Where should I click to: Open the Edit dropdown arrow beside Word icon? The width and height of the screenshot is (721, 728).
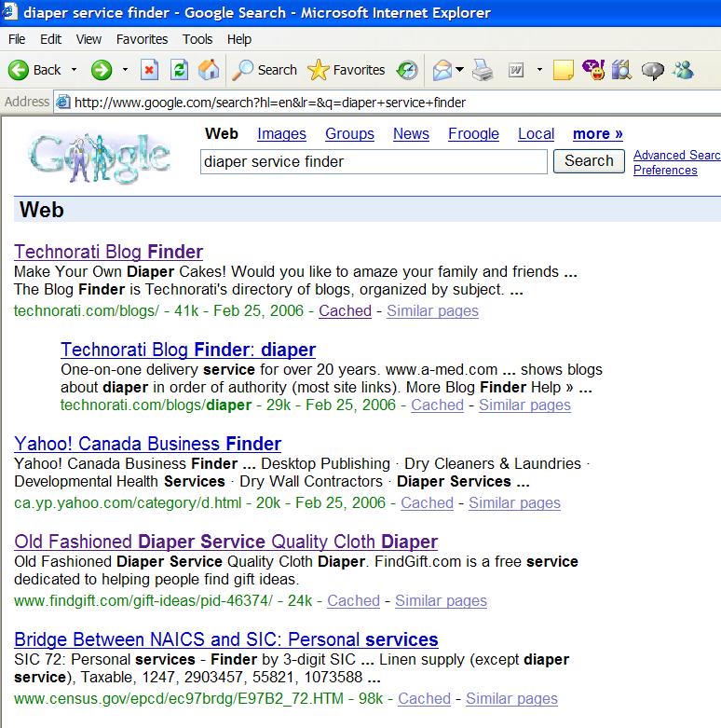pos(539,70)
